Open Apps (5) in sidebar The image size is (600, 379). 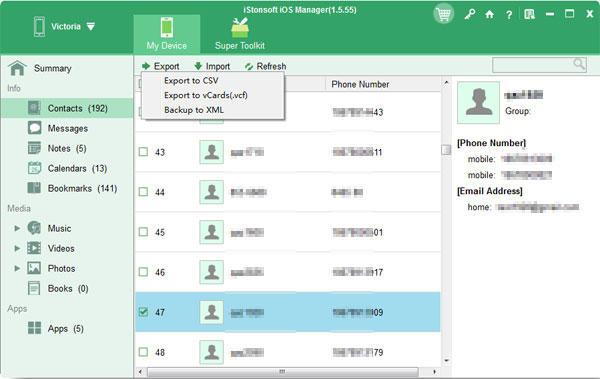(x=67, y=328)
